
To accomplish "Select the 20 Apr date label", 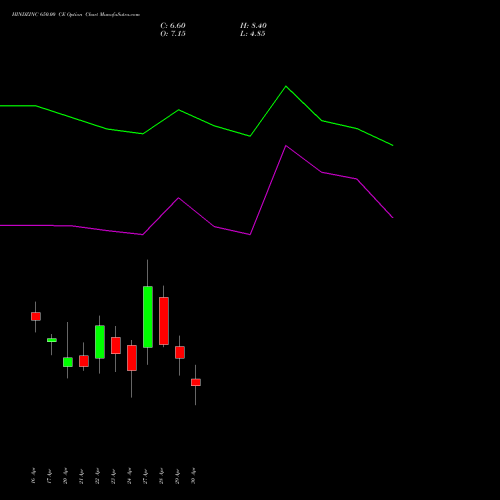I will 65,476.
